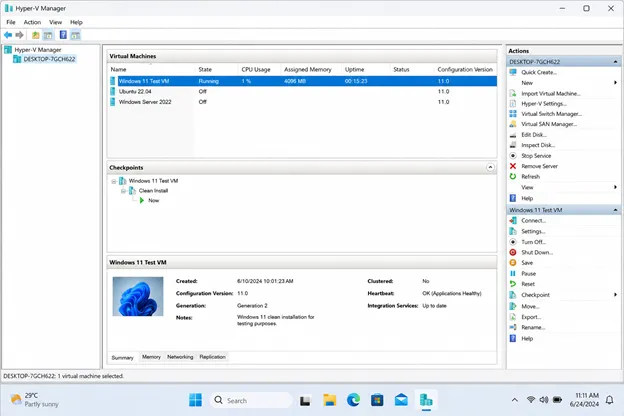Click the taskbar Search box

pos(251,400)
